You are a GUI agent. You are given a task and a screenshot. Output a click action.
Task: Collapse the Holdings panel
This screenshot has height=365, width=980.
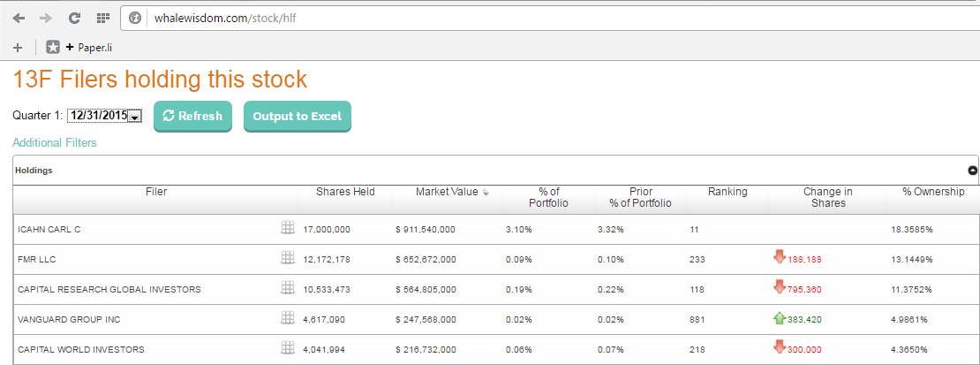(973, 171)
